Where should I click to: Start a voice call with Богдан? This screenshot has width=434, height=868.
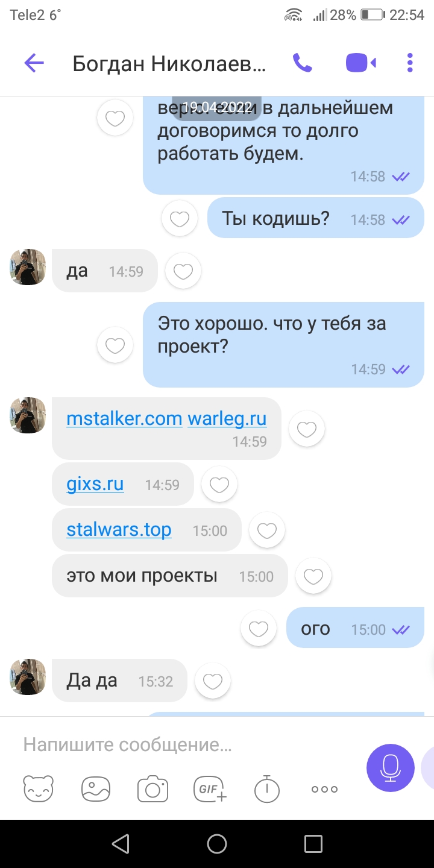point(302,63)
